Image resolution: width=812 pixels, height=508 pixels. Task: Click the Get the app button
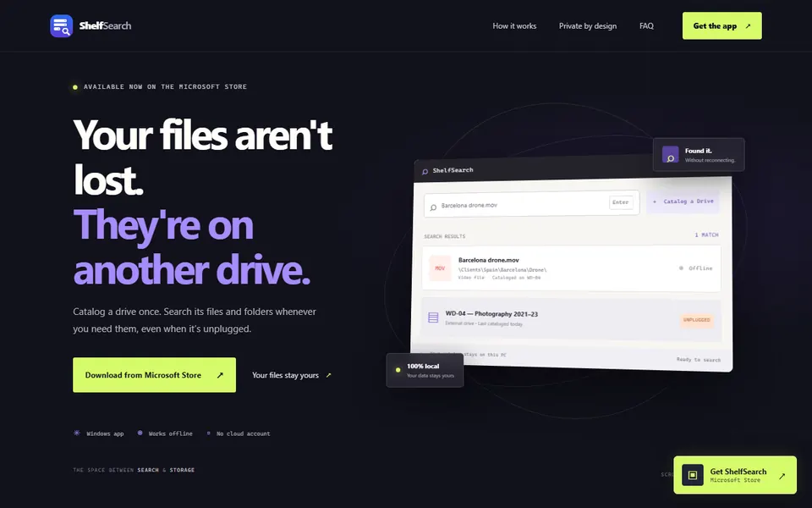point(721,26)
